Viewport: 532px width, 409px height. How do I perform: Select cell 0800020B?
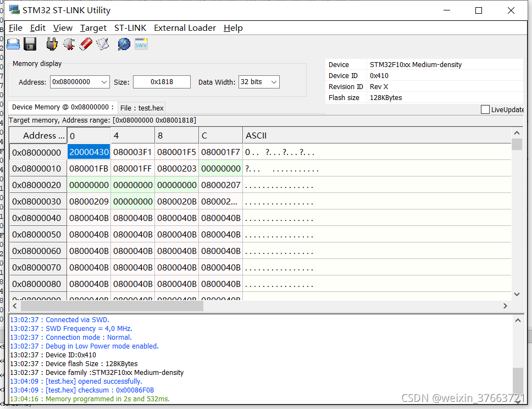(177, 201)
